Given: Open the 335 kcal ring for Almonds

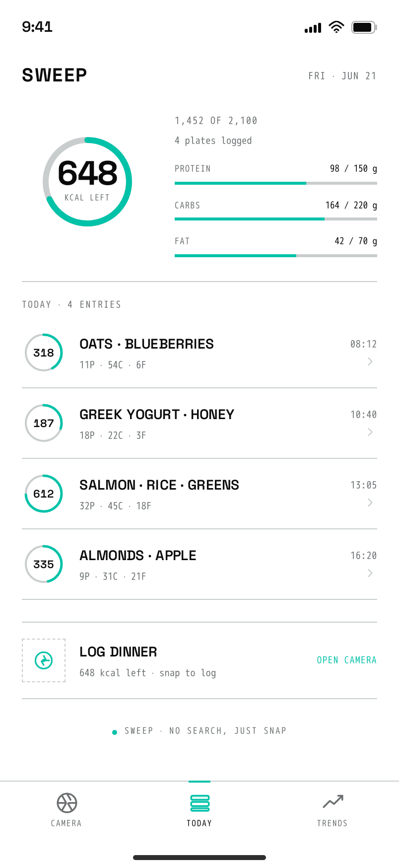Looking at the screenshot, I should coord(44,564).
